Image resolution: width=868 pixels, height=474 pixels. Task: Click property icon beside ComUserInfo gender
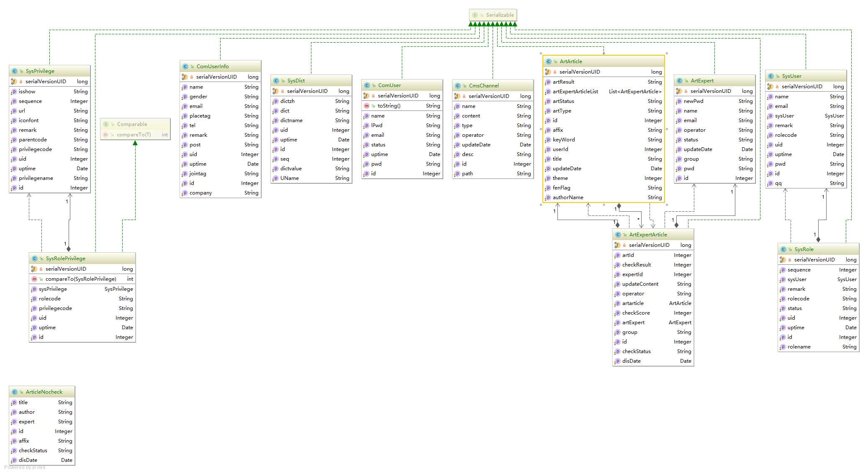click(x=185, y=97)
